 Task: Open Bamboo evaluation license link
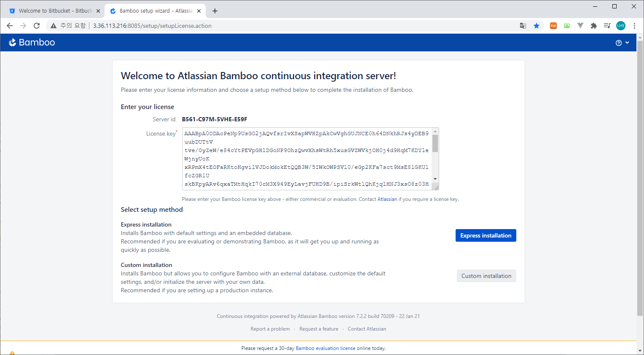click(x=325, y=348)
